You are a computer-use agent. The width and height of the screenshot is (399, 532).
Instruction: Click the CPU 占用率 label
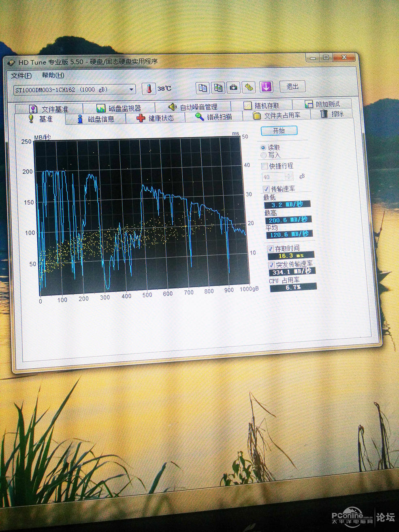coord(284,280)
